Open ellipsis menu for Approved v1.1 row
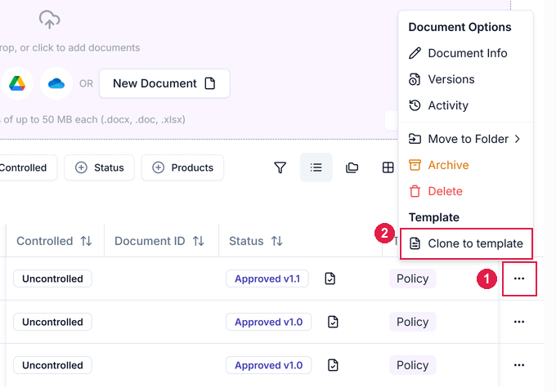Image resolution: width=556 pixels, height=392 pixels. (519, 278)
